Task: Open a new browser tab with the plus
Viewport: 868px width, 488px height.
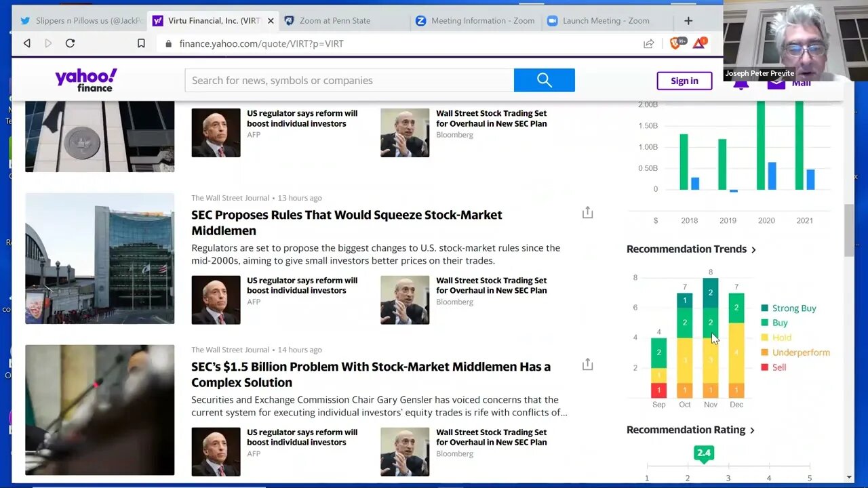Action: click(x=688, y=20)
